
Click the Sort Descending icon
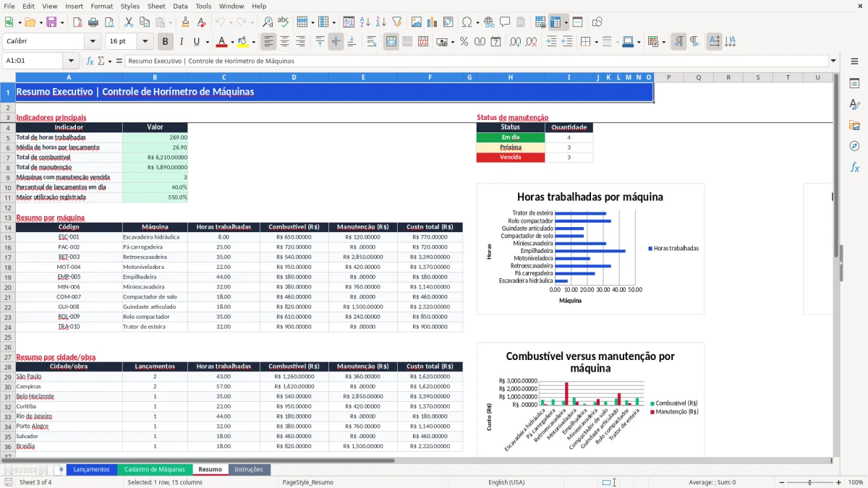[x=380, y=22]
